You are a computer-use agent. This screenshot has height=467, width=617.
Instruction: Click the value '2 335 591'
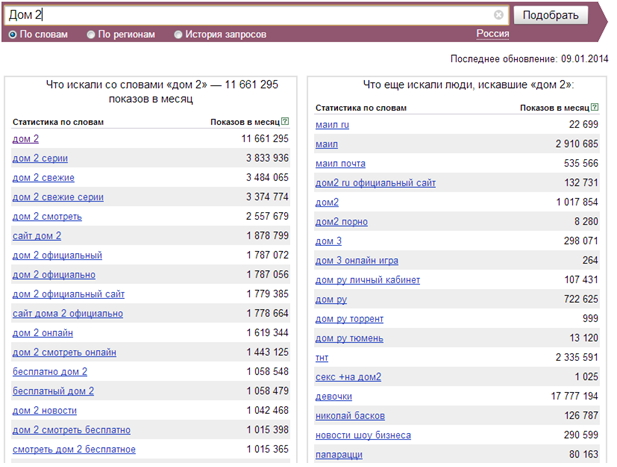tap(576, 357)
